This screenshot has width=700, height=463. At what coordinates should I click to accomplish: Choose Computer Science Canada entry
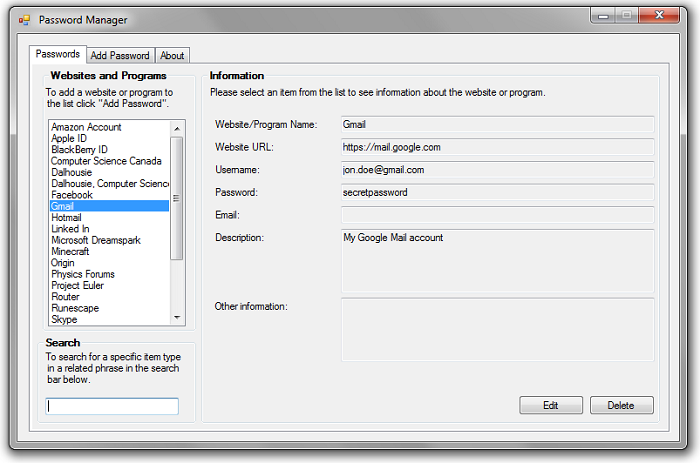tap(110, 161)
